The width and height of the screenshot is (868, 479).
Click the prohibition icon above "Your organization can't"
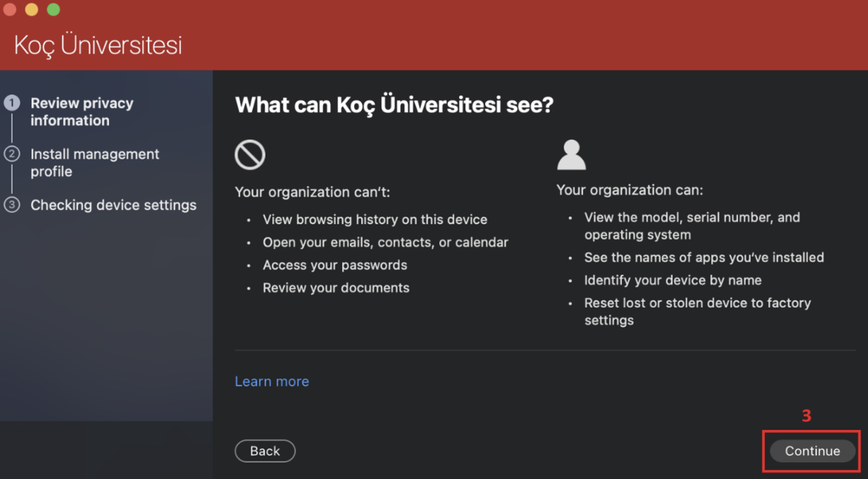(x=250, y=154)
